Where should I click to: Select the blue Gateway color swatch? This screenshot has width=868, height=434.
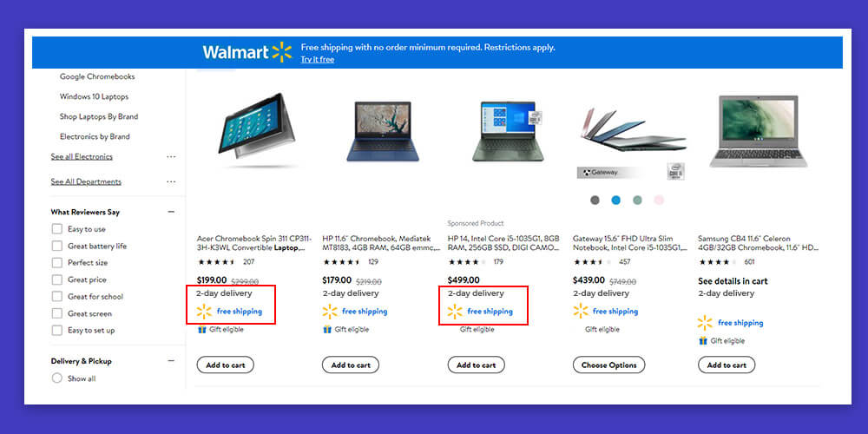[616, 201]
